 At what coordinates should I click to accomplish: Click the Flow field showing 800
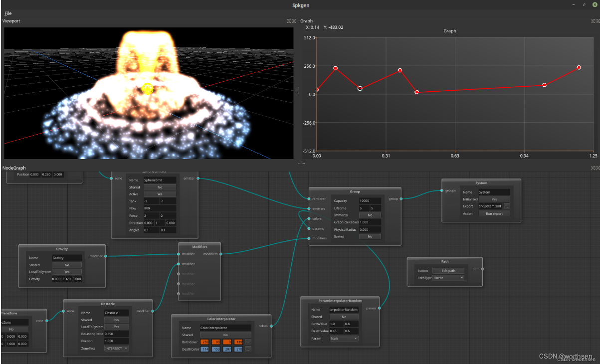(x=160, y=208)
